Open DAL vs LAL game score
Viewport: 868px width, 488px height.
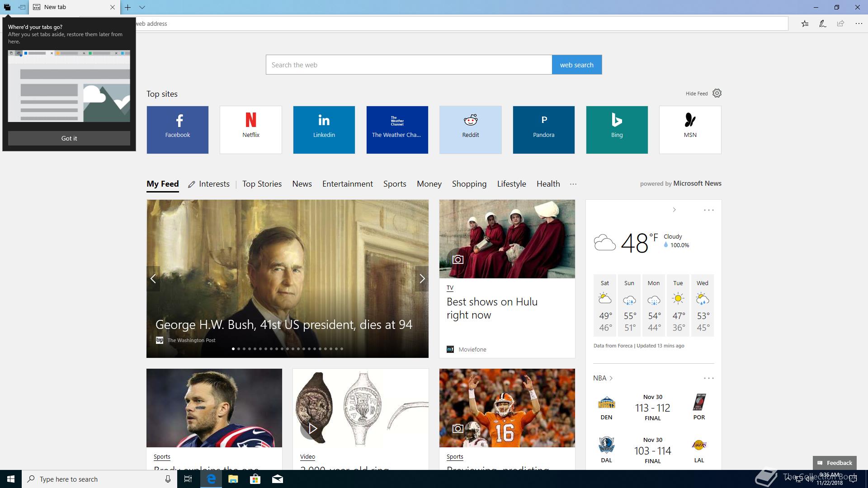coord(653,450)
